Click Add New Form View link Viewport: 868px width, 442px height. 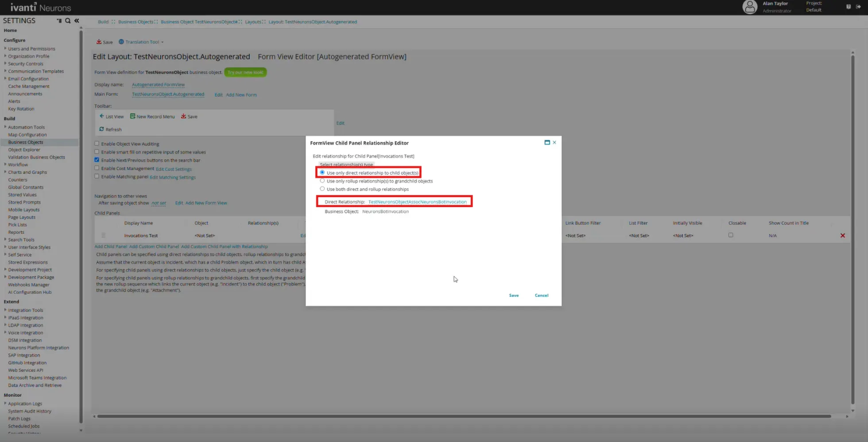(206, 203)
